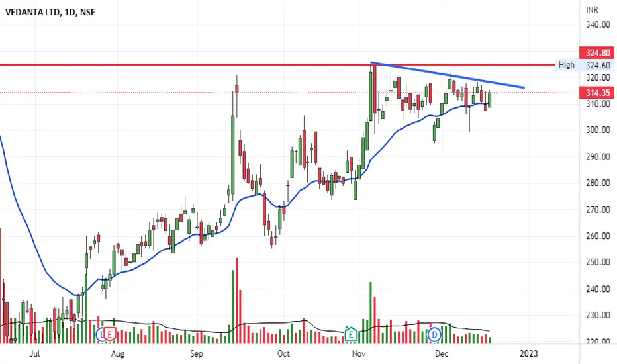This screenshot has height=364, width=617.
Task: Click the 250.00 price axis label
Action: pos(598,263)
